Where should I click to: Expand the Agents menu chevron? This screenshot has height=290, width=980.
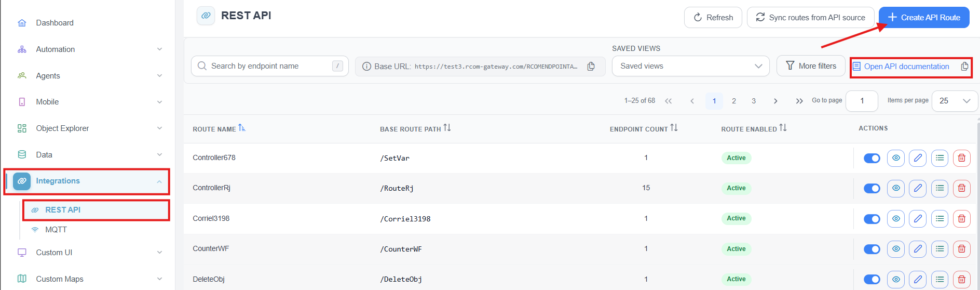[159, 76]
